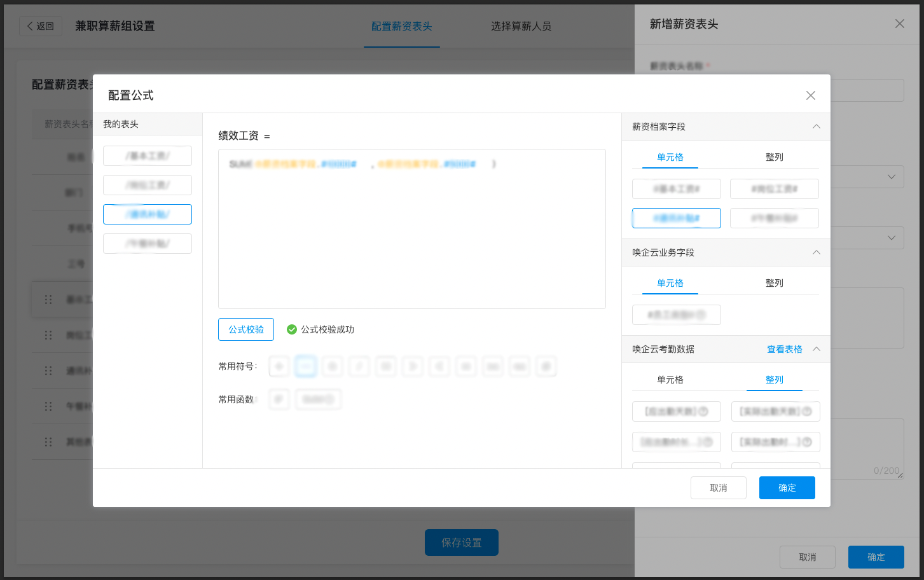Screen dimensions: 924x580
Task: Insert /基本工资/ from 我的表头 list
Action: [148, 156]
